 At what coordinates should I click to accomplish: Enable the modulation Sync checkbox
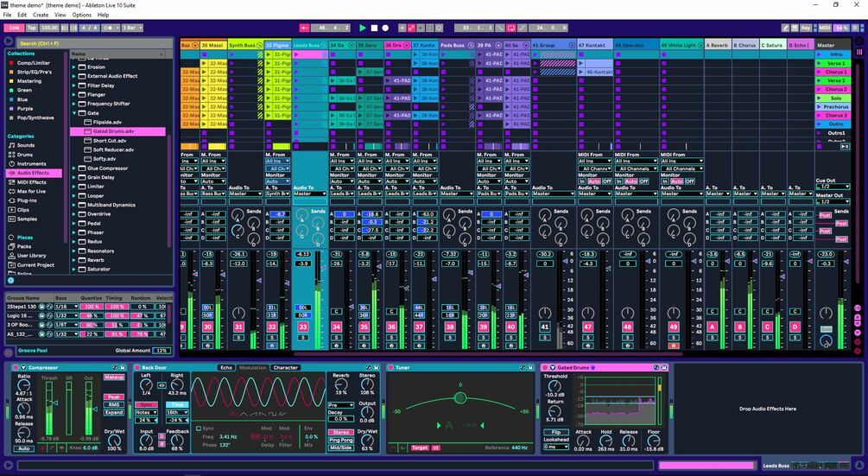tap(199, 428)
